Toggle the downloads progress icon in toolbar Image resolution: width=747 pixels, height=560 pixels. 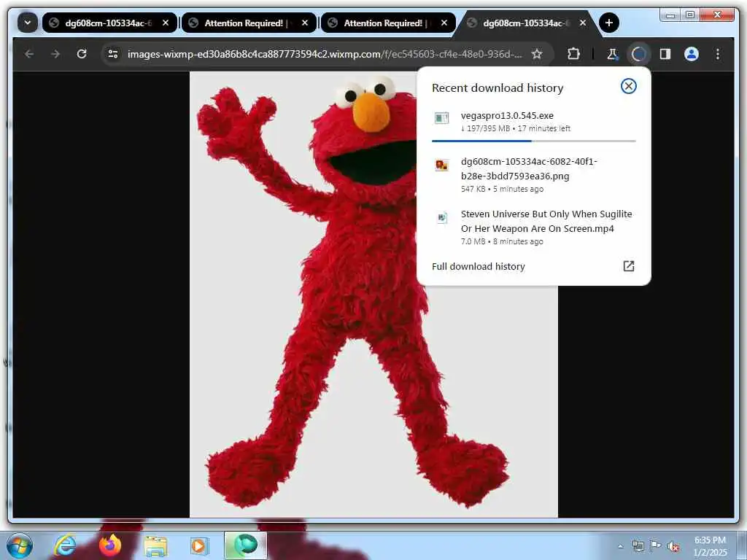coord(639,54)
